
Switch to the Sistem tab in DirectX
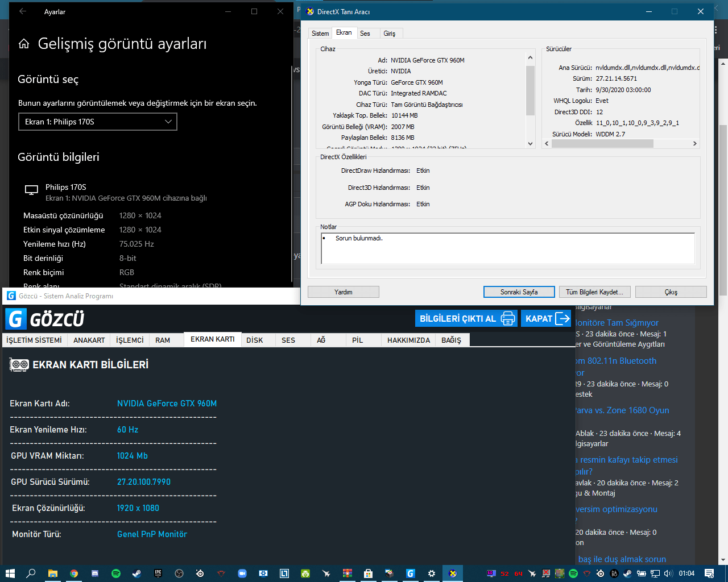coord(320,34)
